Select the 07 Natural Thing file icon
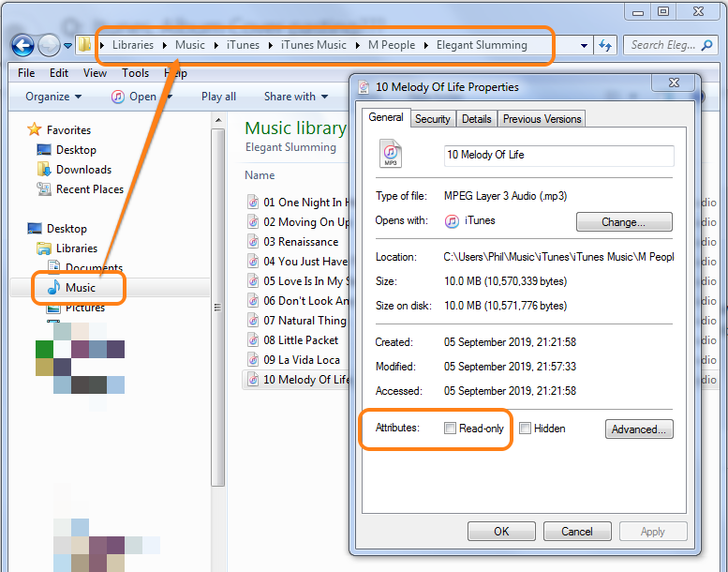The image size is (728, 572). [253, 320]
